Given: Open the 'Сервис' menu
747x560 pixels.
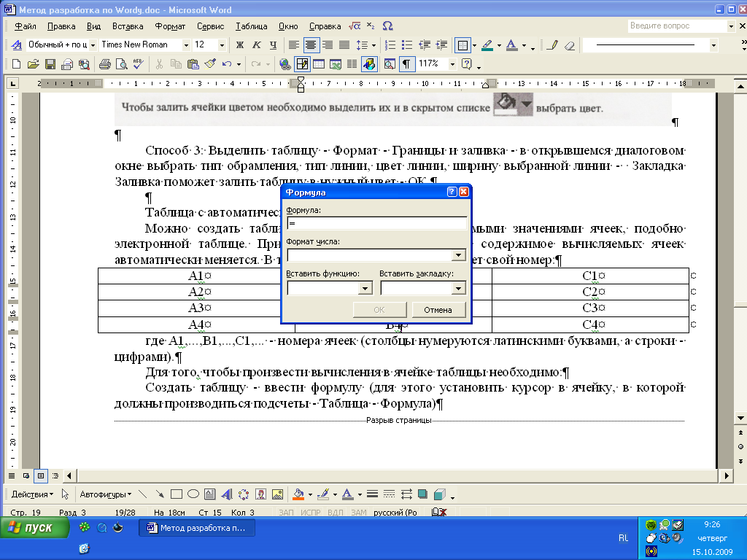Looking at the screenshot, I should [x=210, y=26].
